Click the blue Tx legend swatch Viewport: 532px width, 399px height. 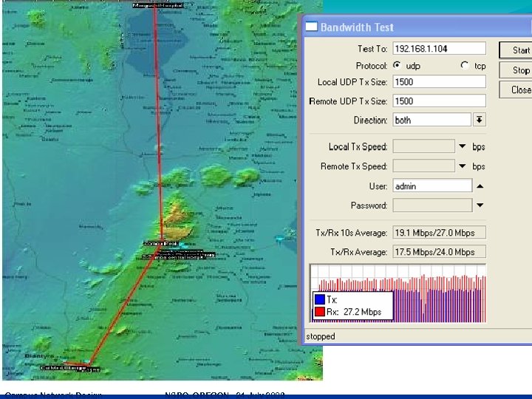click(320, 300)
